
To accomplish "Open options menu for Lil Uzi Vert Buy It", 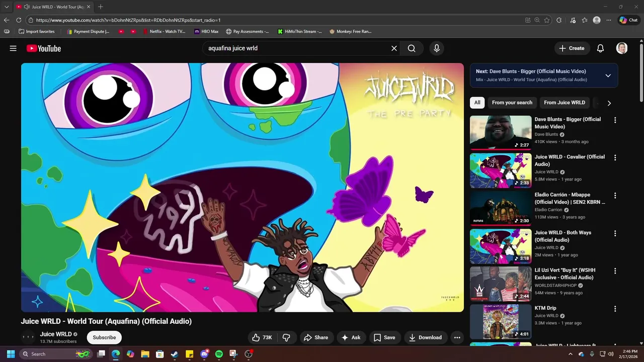I will point(615,271).
